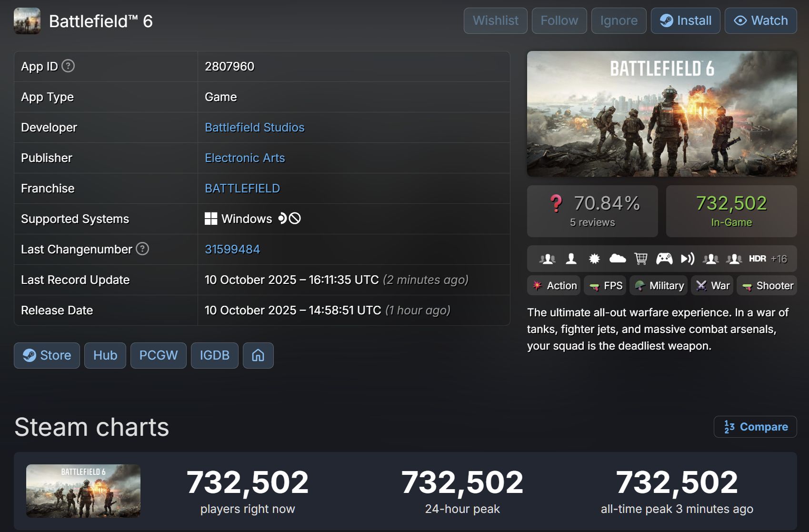
Task: Click the App ID value 2807960
Action: [x=230, y=66]
